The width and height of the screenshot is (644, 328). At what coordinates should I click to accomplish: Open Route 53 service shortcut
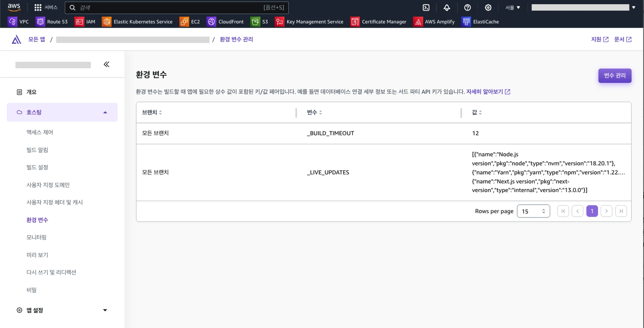[x=52, y=22]
